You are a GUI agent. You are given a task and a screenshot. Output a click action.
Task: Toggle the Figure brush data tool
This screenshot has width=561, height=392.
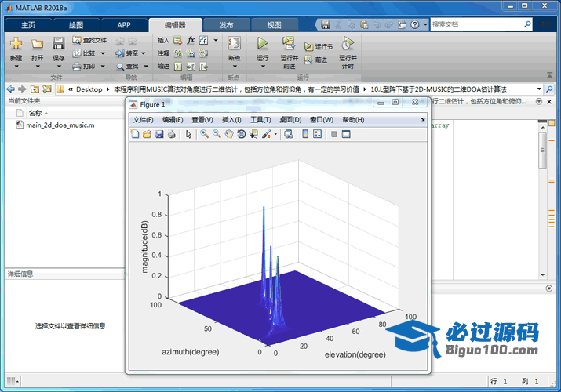(x=267, y=134)
